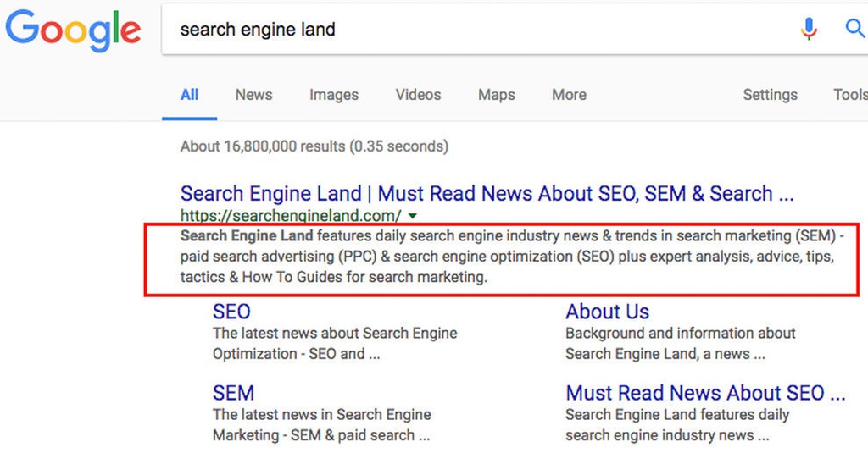Switch to the Maps tab

(497, 95)
